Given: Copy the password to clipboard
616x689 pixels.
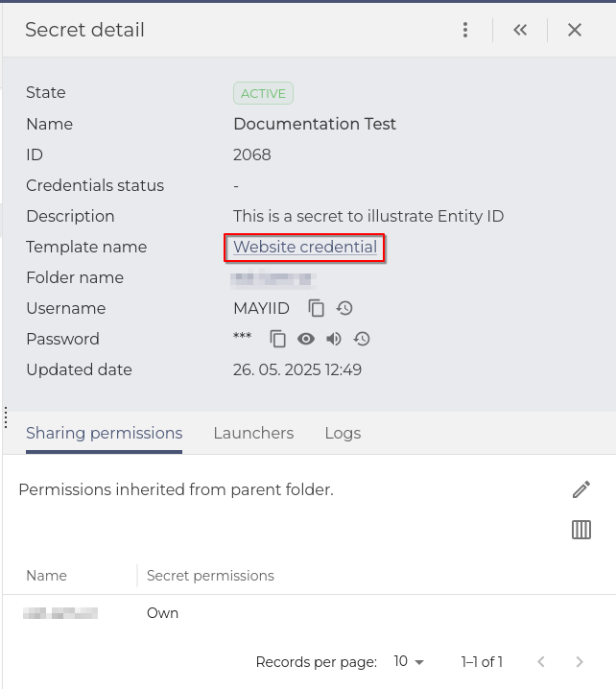Looking at the screenshot, I should [278, 339].
